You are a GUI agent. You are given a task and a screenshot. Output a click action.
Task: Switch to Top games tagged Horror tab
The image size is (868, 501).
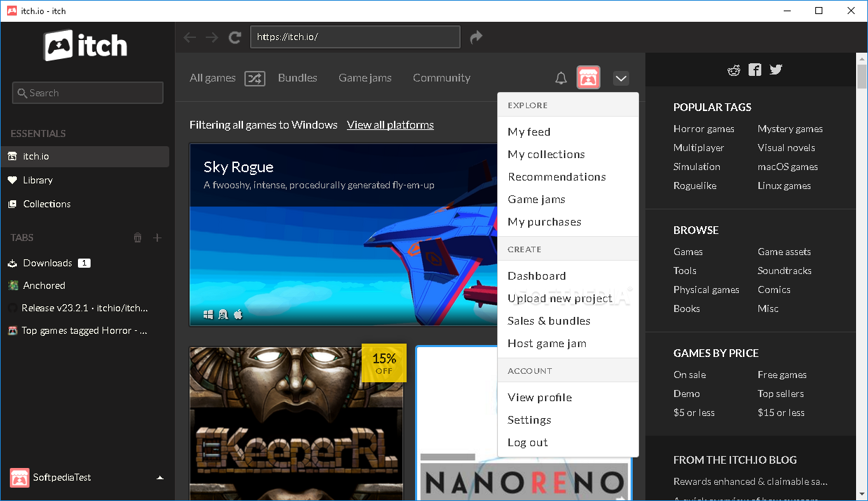85,331
